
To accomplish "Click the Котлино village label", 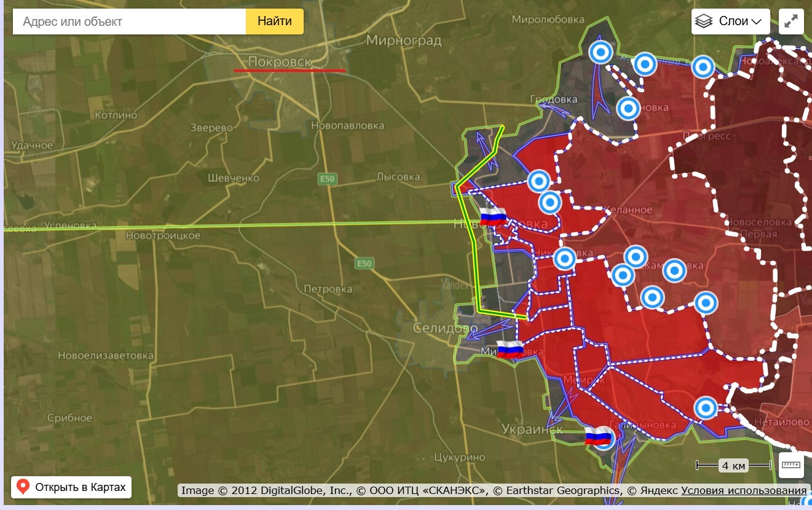I will point(117,115).
